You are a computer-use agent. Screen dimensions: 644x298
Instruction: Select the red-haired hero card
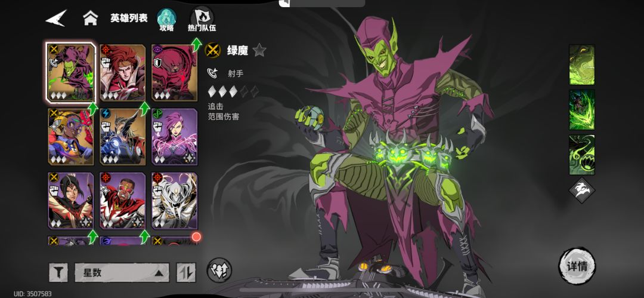pyautogui.click(x=122, y=72)
